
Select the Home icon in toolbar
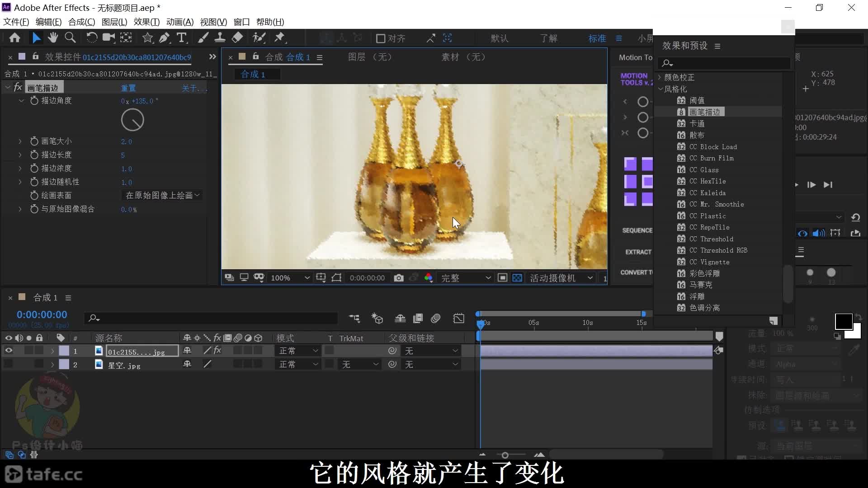14,38
